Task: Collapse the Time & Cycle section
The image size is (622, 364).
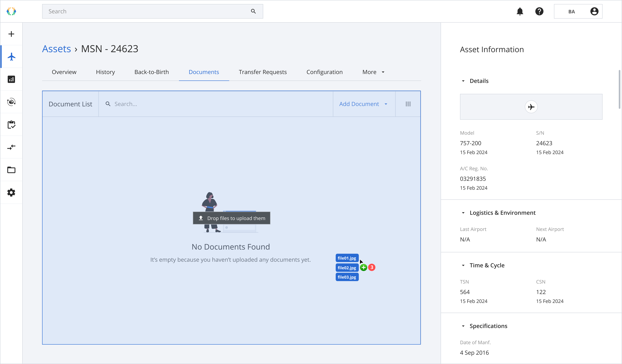Action: tap(463, 266)
